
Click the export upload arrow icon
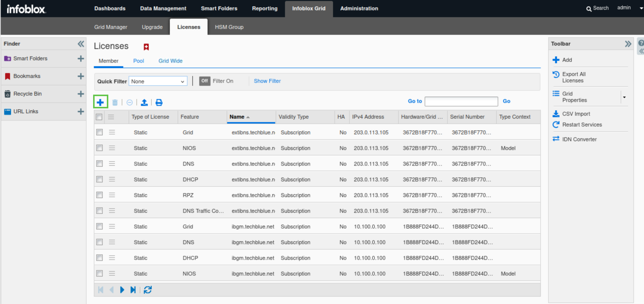point(144,102)
